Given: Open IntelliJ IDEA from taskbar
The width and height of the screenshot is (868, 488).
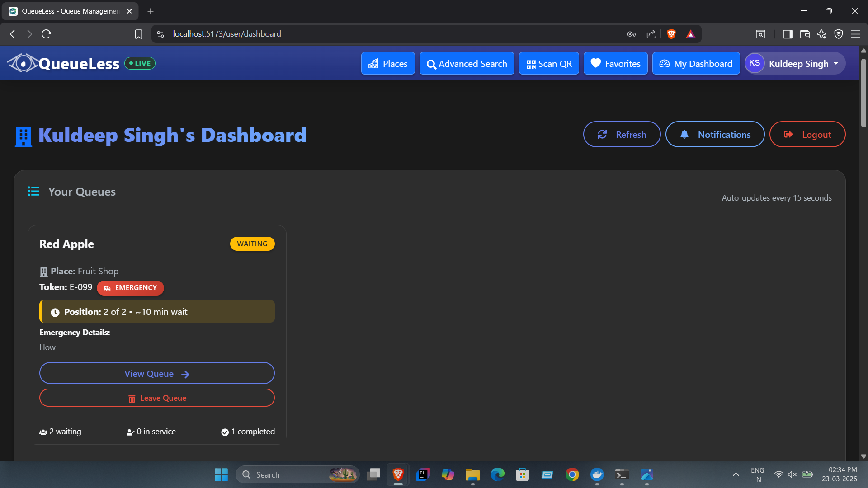Looking at the screenshot, I should click(x=423, y=474).
